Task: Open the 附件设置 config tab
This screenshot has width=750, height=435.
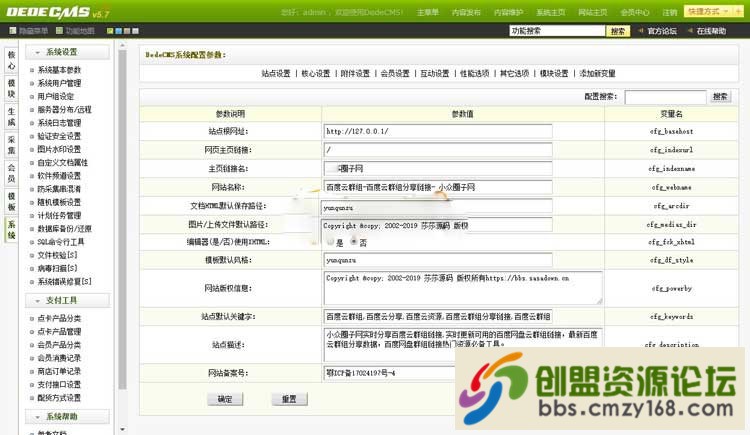Action: (x=355, y=74)
